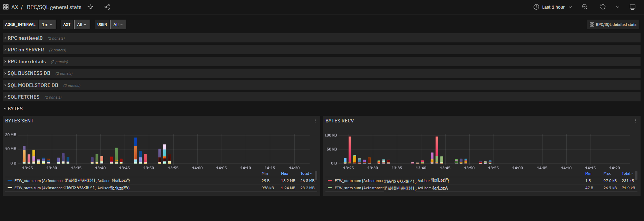Click the 18.2 MB max value

pos(288,181)
